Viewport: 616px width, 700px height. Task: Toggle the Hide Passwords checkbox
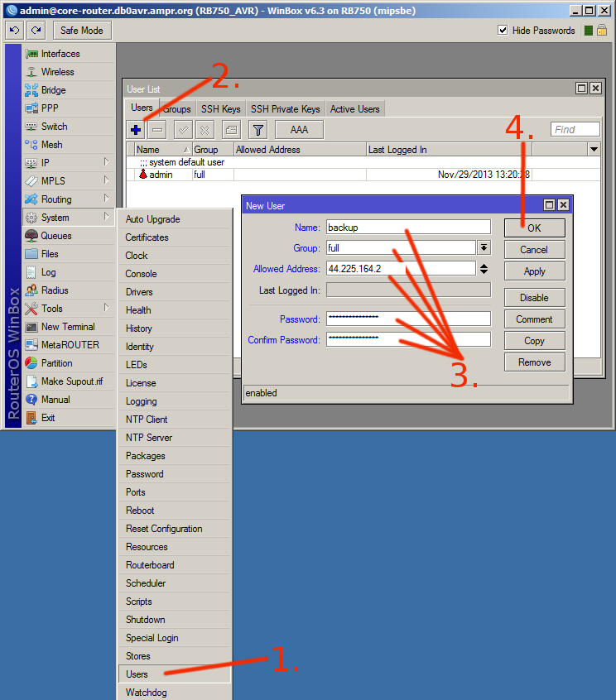[x=503, y=30]
